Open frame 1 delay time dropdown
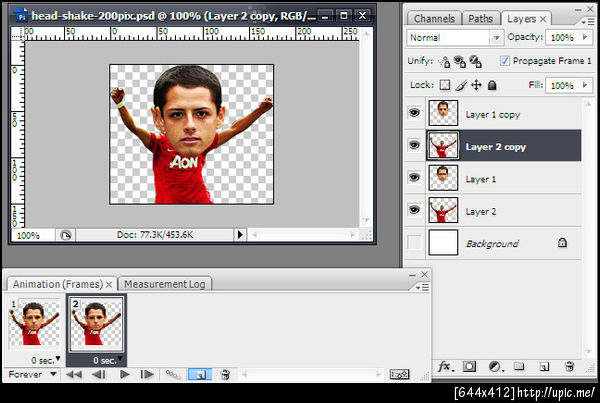600x403 pixels. 58,359
